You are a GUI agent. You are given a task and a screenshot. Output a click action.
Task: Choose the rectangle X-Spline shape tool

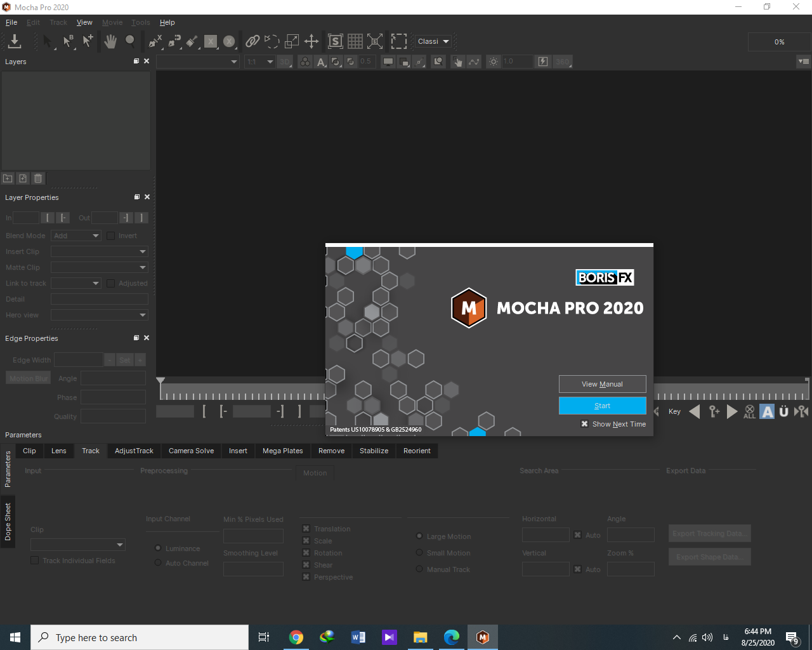[x=211, y=41]
